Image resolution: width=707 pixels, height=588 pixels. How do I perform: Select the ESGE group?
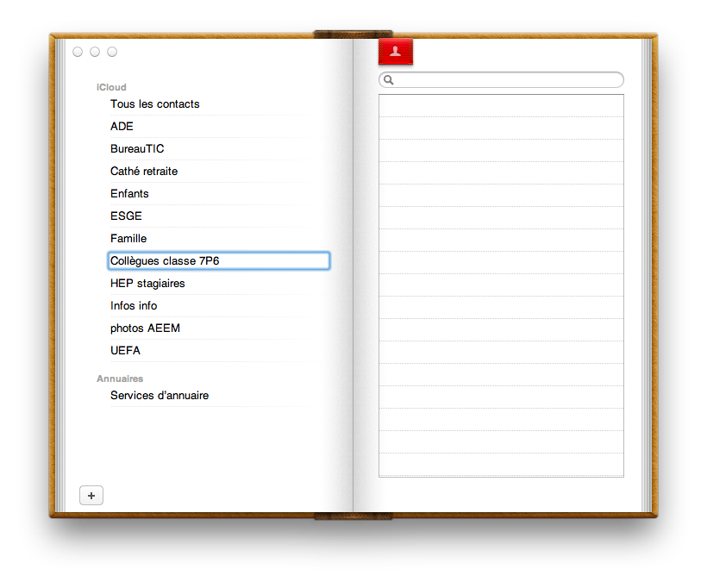126,216
